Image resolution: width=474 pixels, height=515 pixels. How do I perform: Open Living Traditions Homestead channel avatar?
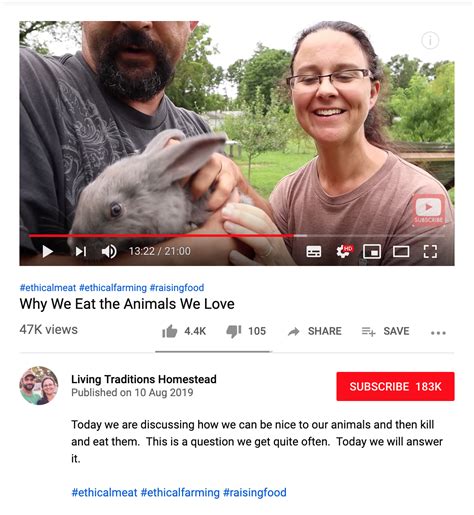[x=39, y=386]
